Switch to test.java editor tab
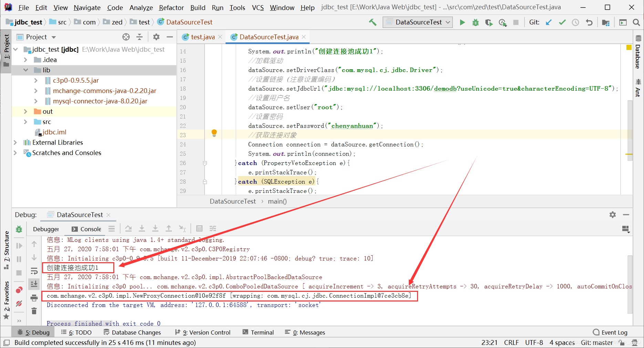 [202, 37]
